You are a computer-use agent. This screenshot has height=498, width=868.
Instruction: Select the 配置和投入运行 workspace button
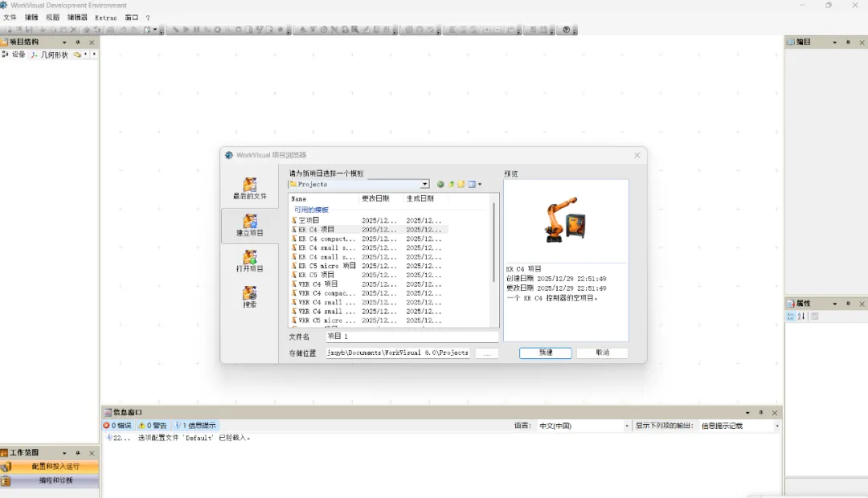tap(50, 467)
